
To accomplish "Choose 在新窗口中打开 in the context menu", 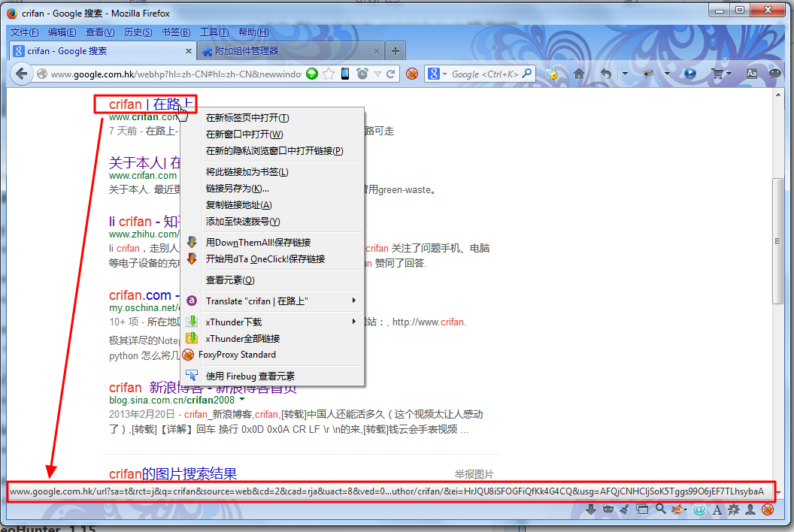I will (272, 135).
